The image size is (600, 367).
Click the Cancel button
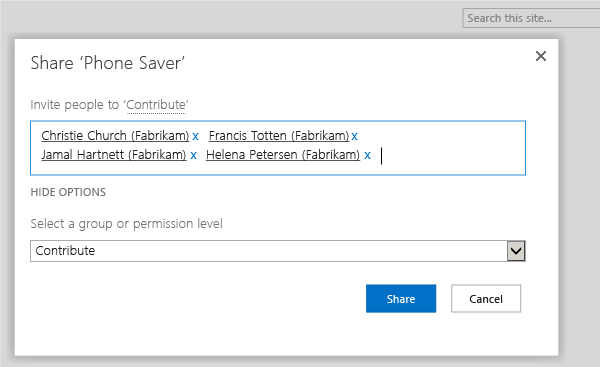(x=486, y=298)
